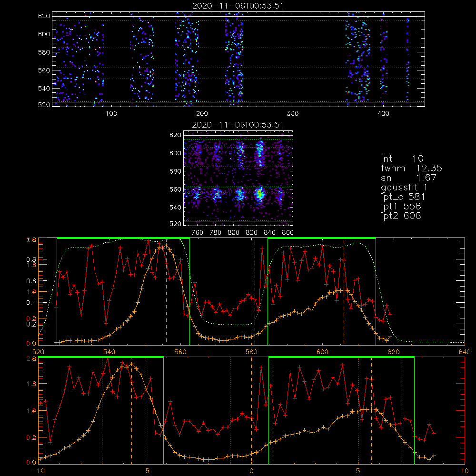Screen dimensions: 476x476
Task: Click the "400" x-axis label of the wide top panel
Action: pyautogui.click(x=383, y=114)
